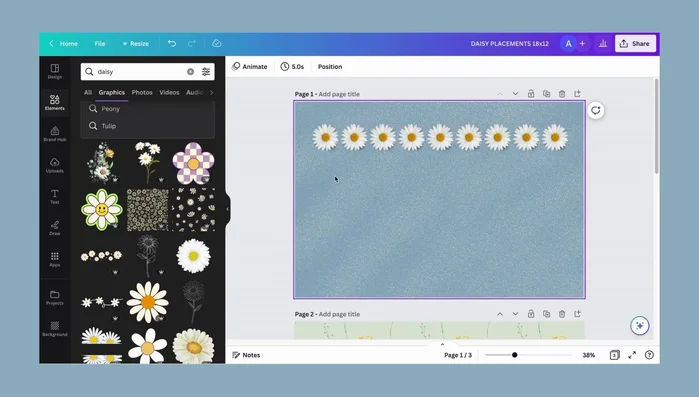Open the Position options
Viewport: 699px width, 397px height.
[330, 66]
